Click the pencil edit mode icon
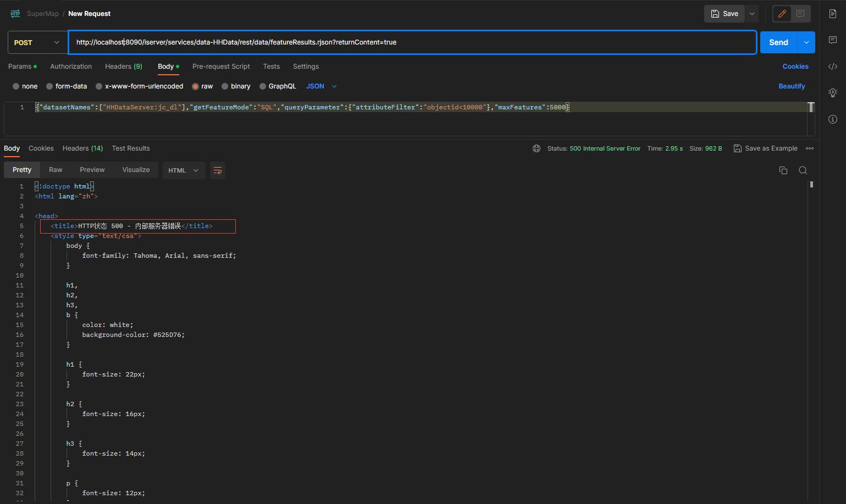846x504 pixels. pyautogui.click(x=782, y=14)
